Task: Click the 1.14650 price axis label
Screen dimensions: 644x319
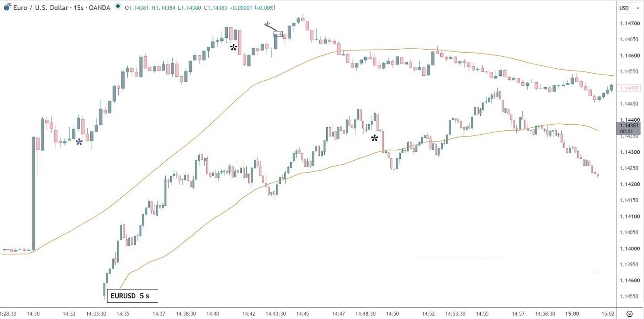Action: click(x=630, y=39)
